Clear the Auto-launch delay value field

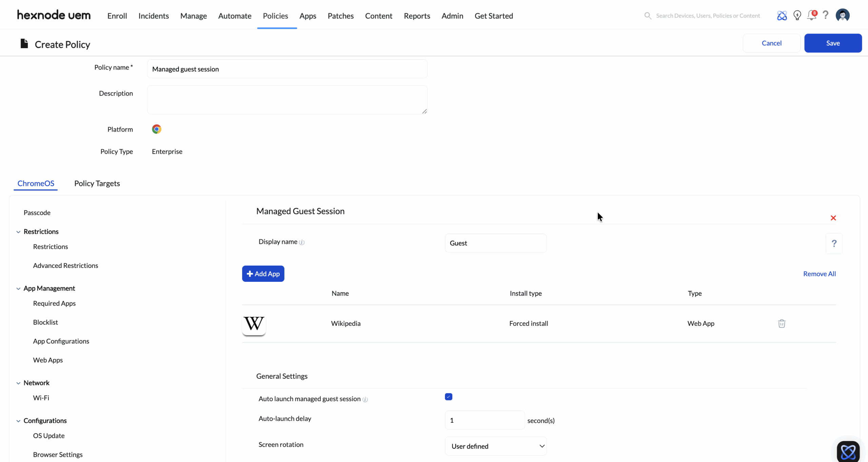point(484,420)
